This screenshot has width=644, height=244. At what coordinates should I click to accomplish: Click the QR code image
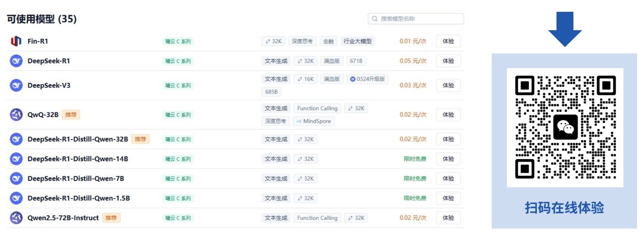(565, 127)
